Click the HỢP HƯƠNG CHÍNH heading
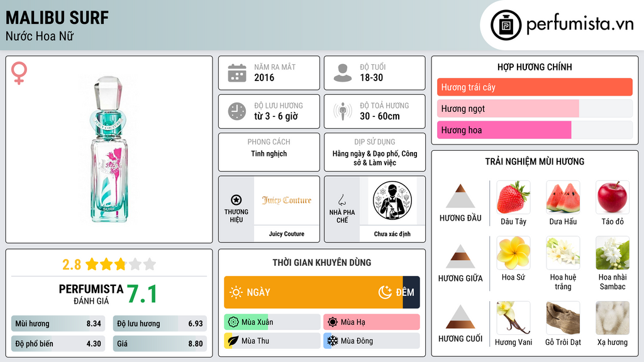Screen dimensions: 644x362 coord(535,67)
